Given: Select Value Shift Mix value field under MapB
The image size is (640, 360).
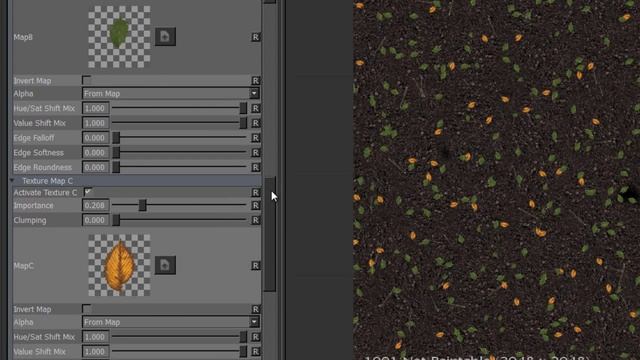Looking at the screenshot, I should tap(96, 123).
